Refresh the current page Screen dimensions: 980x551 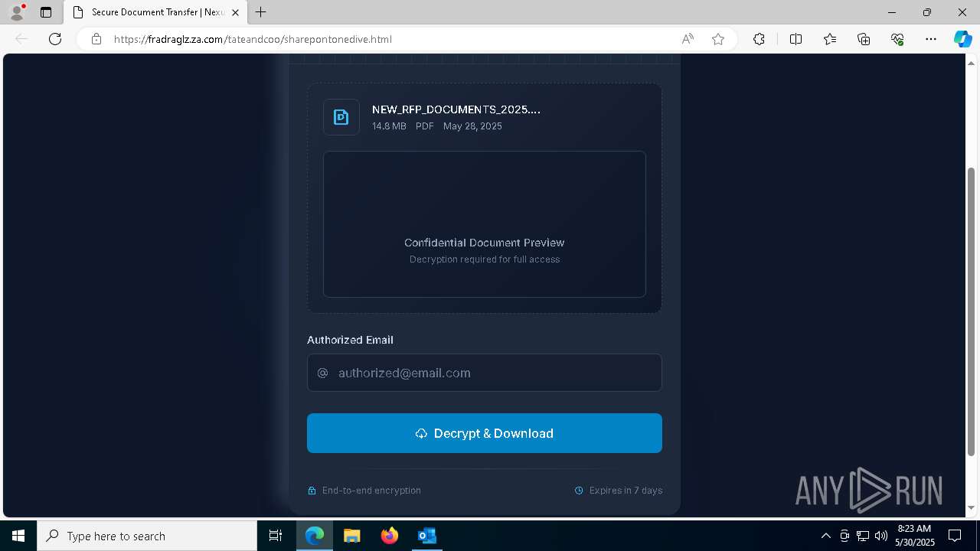55,39
